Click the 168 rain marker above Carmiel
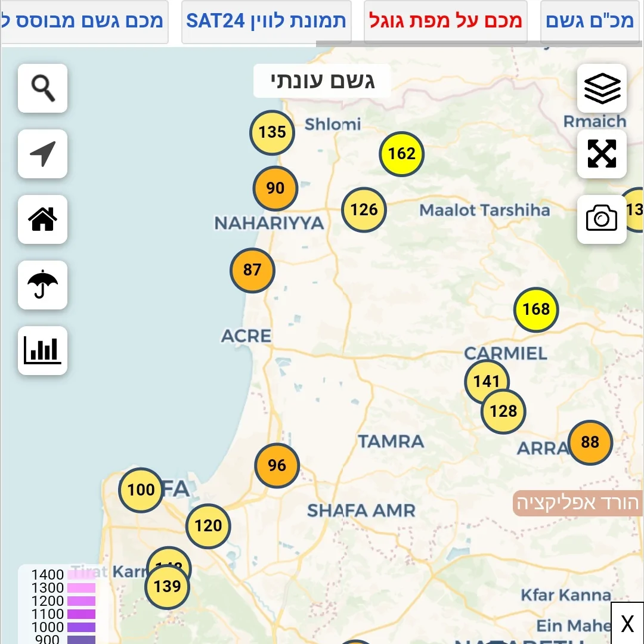Image resolution: width=644 pixels, height=644 pixels. (536, 309)
